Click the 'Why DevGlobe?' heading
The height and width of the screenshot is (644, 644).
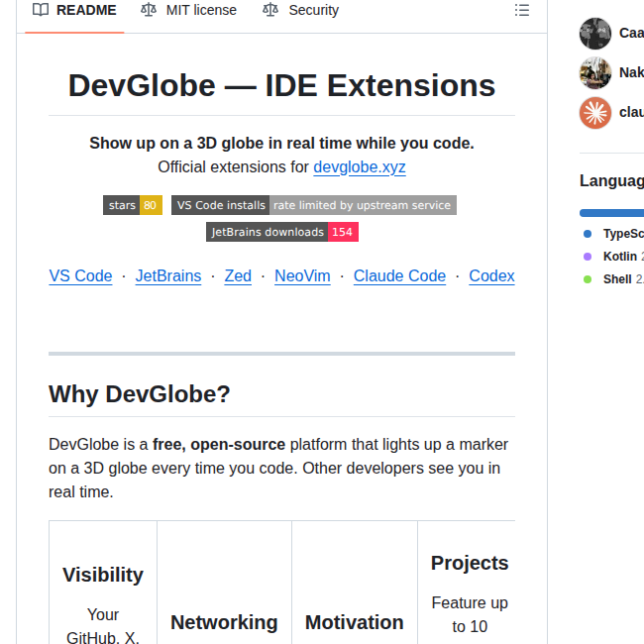(140, 394)
